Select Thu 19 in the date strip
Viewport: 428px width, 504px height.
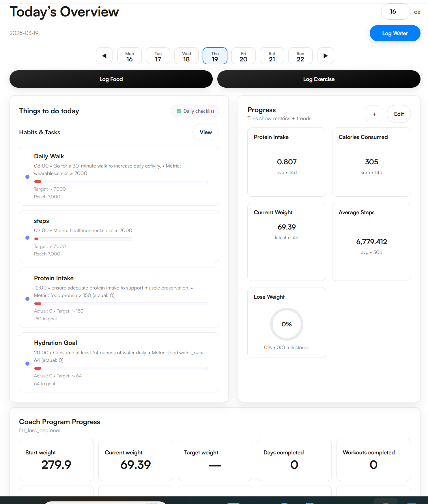tap(215, 56)
